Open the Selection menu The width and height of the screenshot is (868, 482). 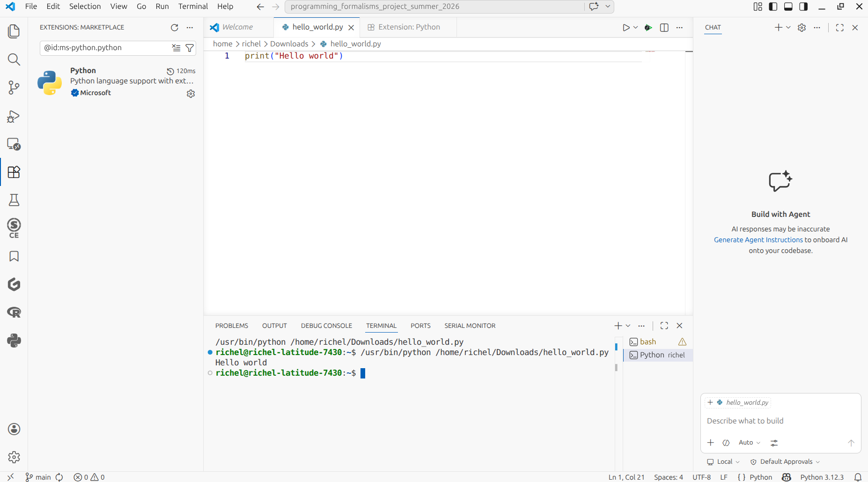(x=85, y=7)
